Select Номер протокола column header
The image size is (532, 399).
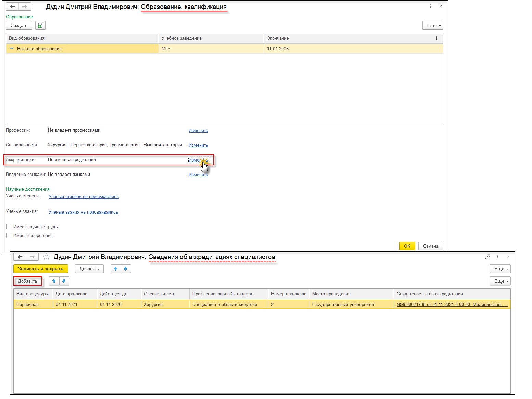pyautogui.click(x=289, y=294)
